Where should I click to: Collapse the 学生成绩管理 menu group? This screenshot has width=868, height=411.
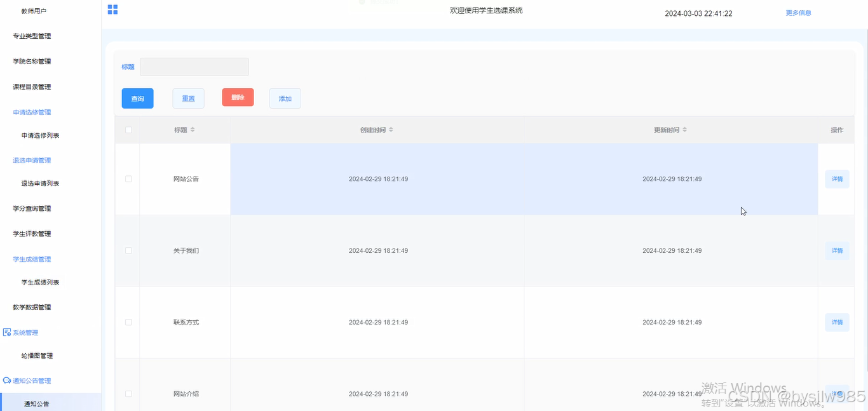coord(32,259)
